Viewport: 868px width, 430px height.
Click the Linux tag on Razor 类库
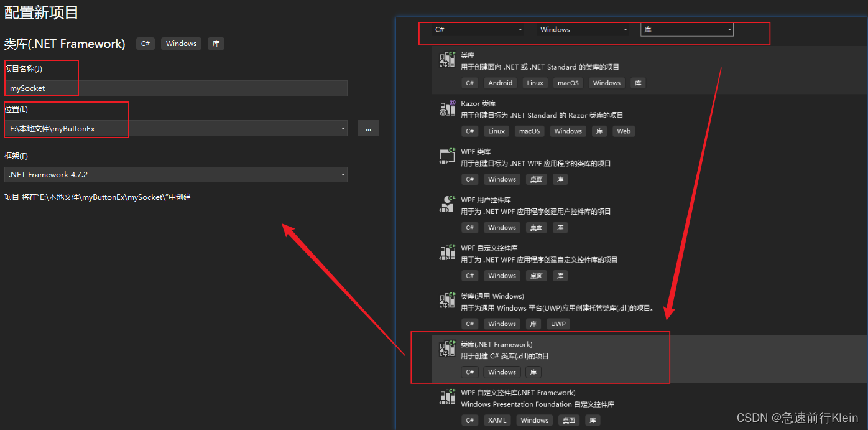click(496, 131)
